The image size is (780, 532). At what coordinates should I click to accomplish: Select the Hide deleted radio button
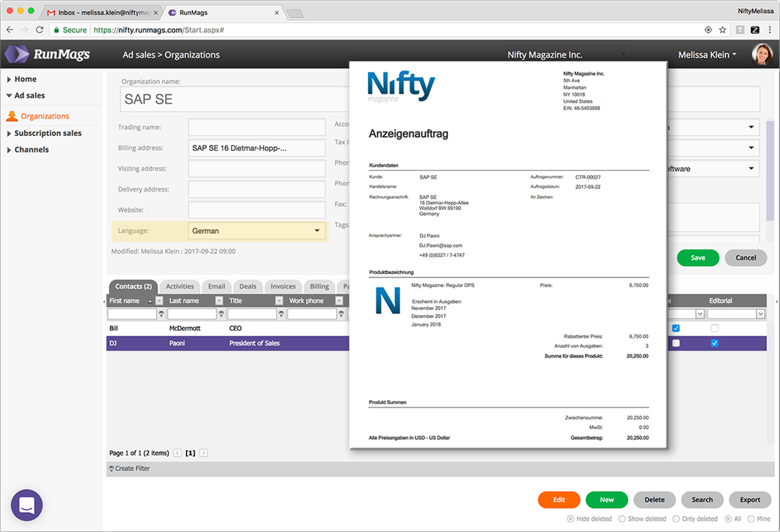(x=571, y=518)
